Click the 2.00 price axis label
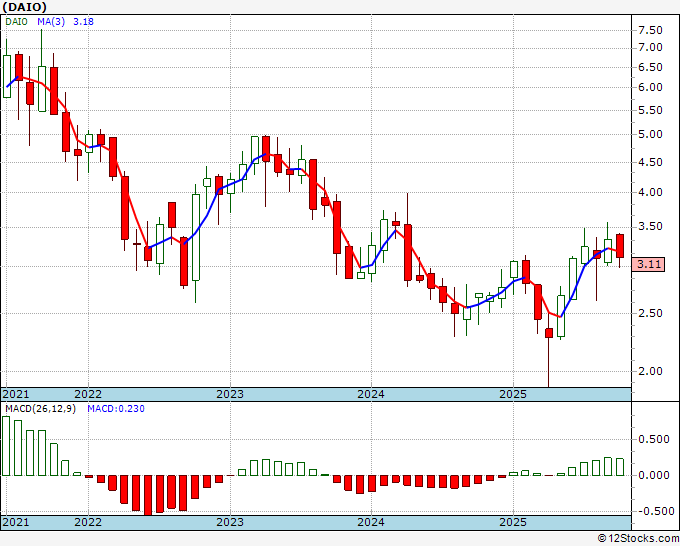This screenshot has height=546, width=680. tap(650, 371)
